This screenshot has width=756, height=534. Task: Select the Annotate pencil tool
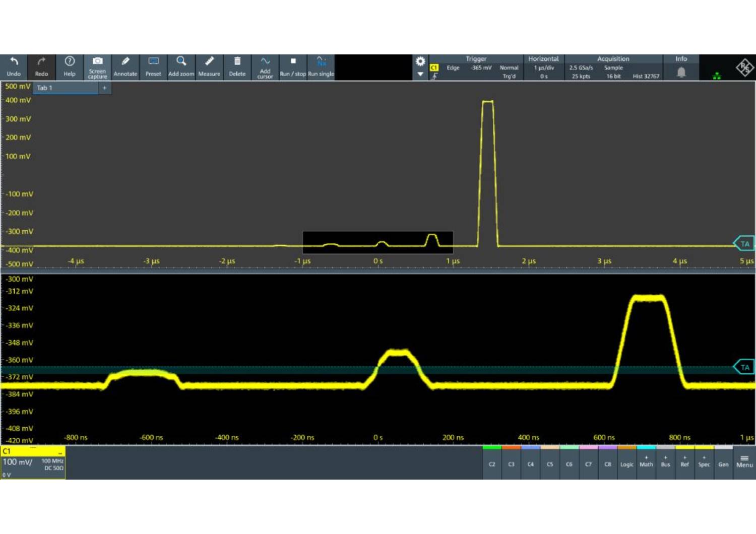[x=125, y=62]
